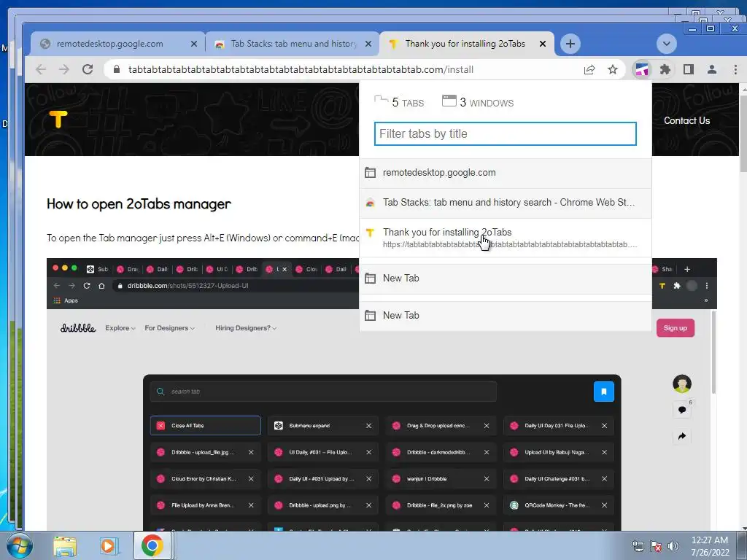Image resolution: width=747 pixels, height=560 pixels.
Task: Select Tab Stacks entry in the tab list
Action: (x=505, y=203)
